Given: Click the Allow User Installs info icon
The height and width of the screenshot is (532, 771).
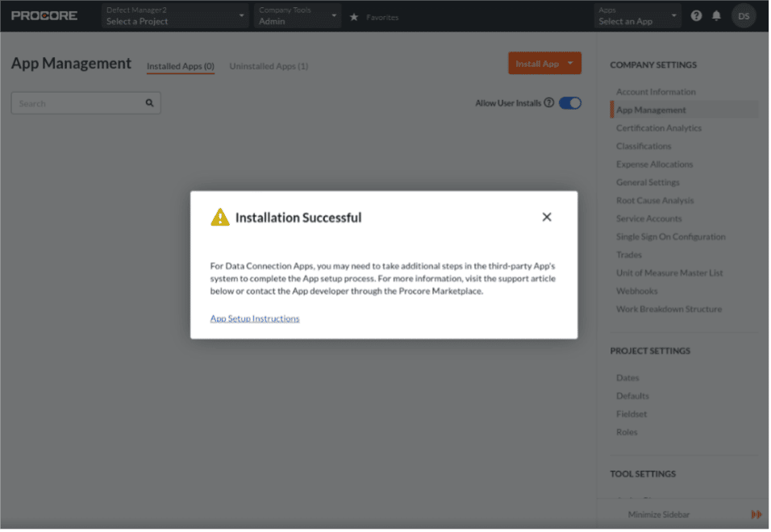Looking at the screenshot, I should point(549,102).
